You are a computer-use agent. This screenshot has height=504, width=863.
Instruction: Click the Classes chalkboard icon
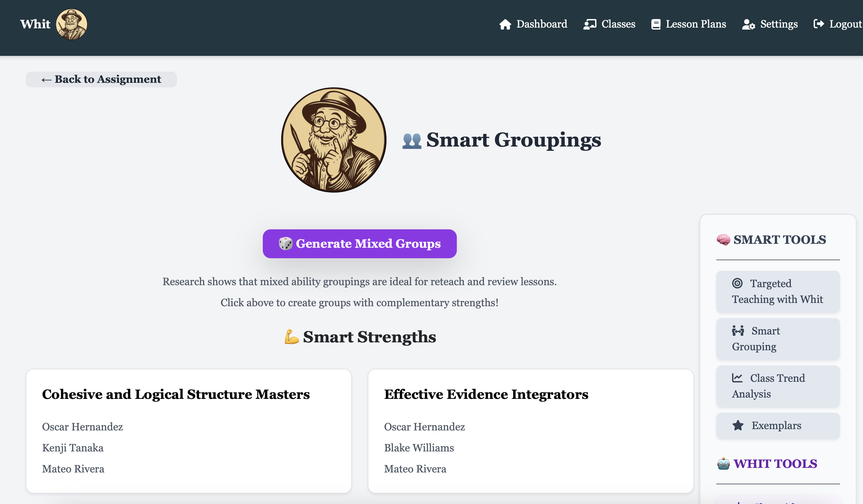tap(590, 24)
